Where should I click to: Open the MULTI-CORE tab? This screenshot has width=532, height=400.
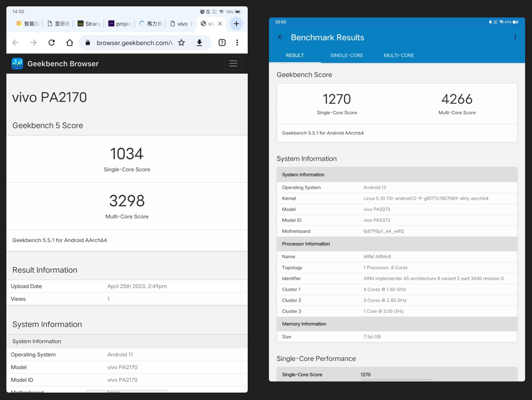[x=399, y=55]
